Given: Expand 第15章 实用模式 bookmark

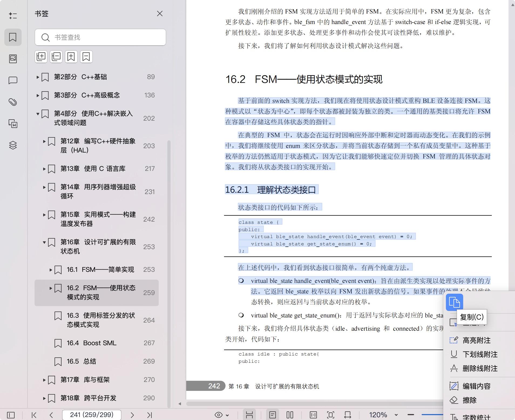Looking at the screenshot, I should click(x=44, y=215).
